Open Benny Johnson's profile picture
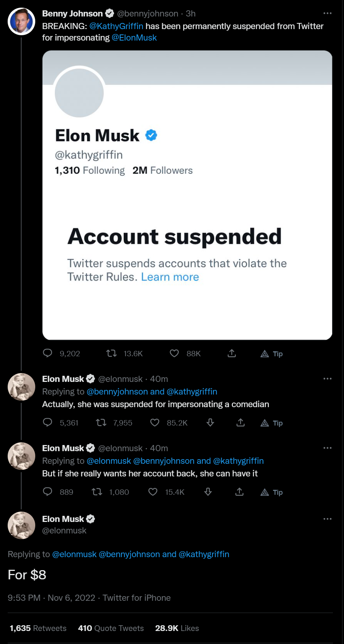This screenshot has width=344, height=644. (21, 21)
